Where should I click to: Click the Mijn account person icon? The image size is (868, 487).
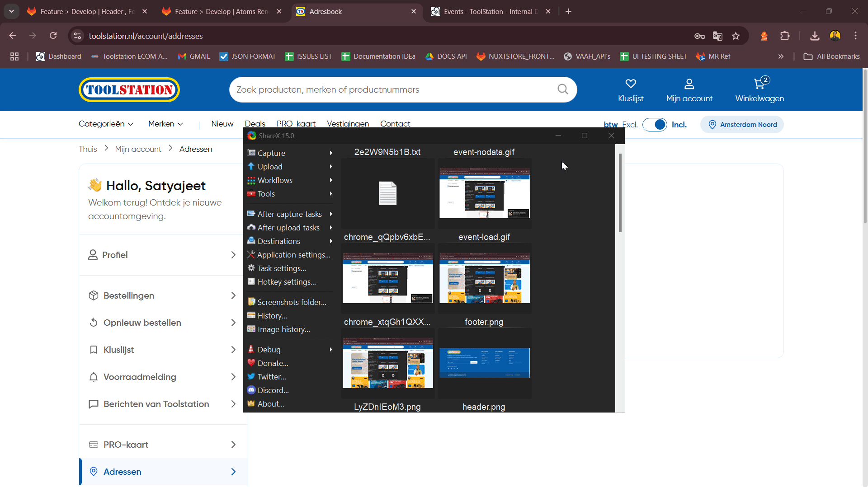689,84
